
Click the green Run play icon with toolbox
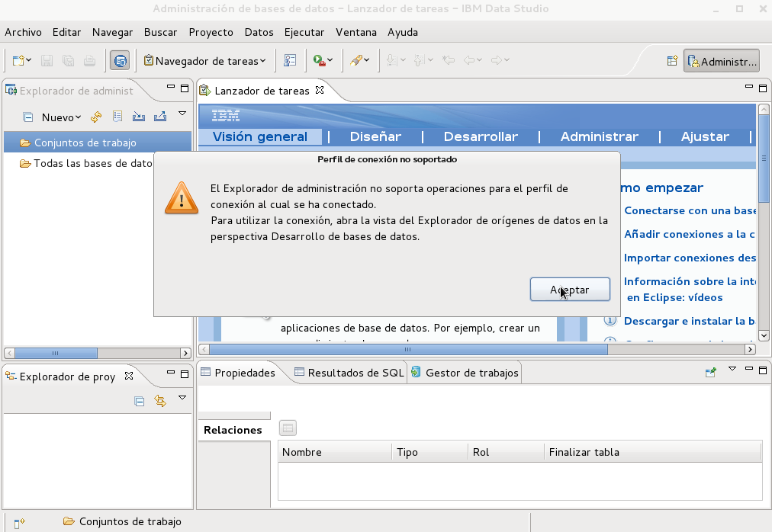point(319,60)
